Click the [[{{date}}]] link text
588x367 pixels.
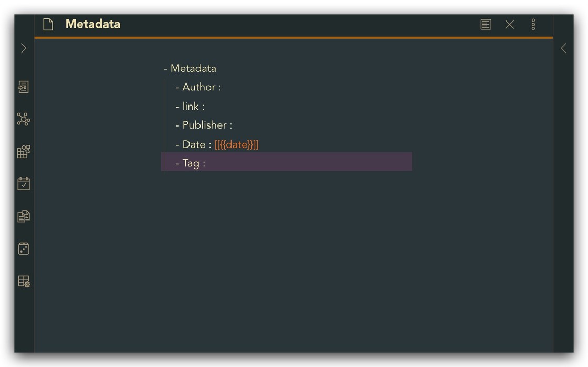click(237, 144)
